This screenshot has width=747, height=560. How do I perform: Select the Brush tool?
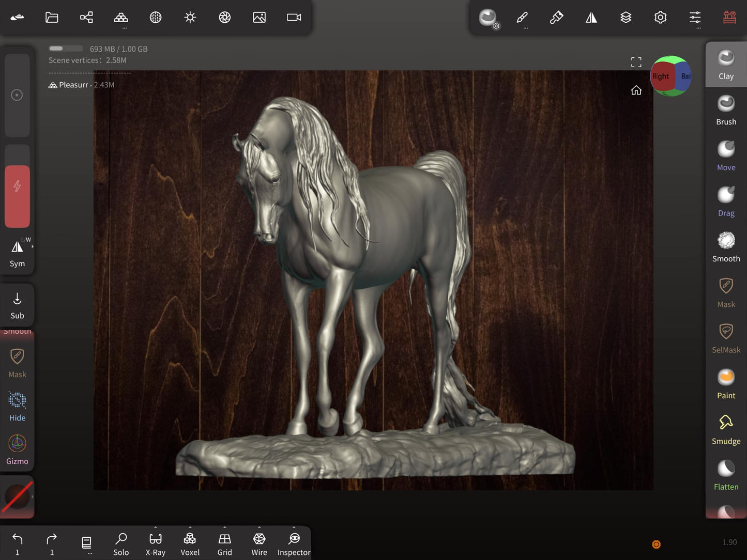click(726, 110)
